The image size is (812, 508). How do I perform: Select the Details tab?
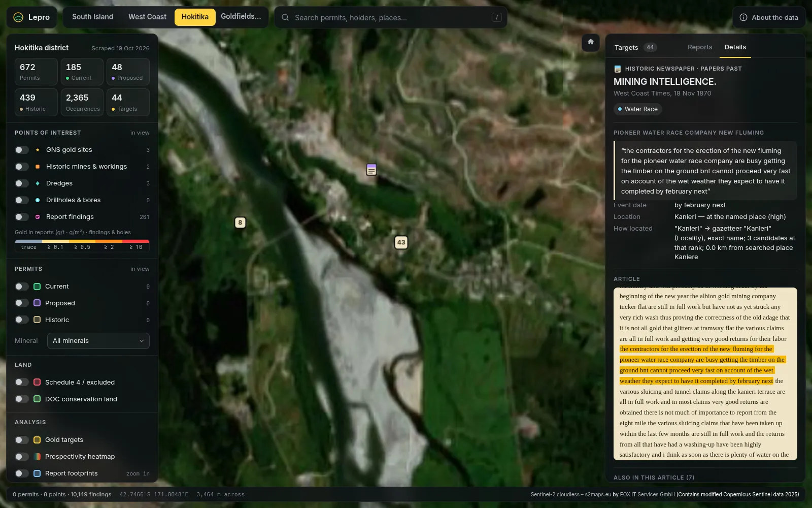click(735, 47)
